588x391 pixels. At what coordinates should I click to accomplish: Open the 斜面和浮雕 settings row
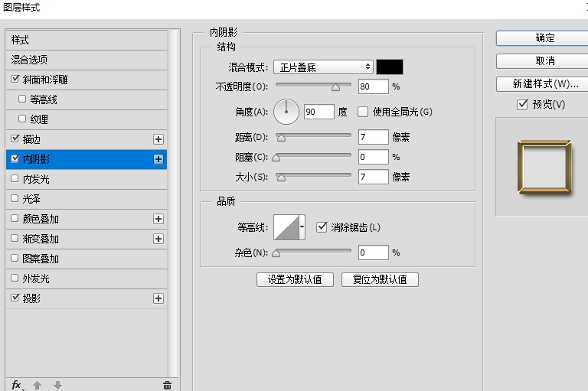coord(87,80)
